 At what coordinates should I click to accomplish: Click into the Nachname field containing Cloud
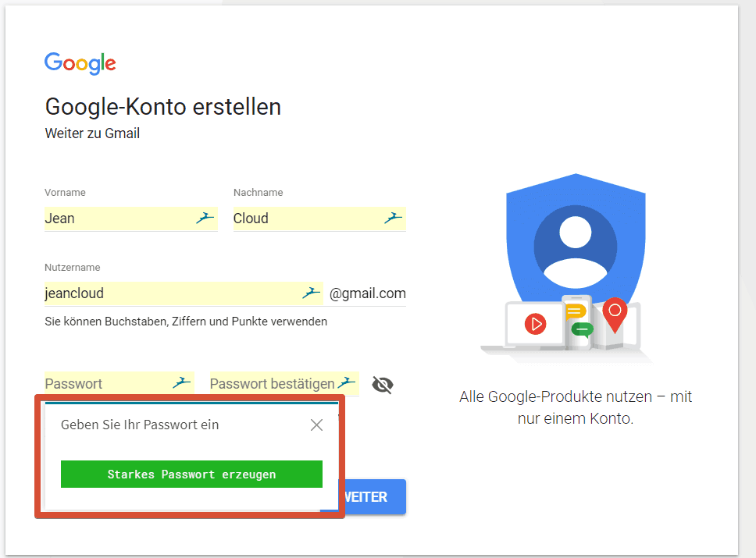pos(319,219)
